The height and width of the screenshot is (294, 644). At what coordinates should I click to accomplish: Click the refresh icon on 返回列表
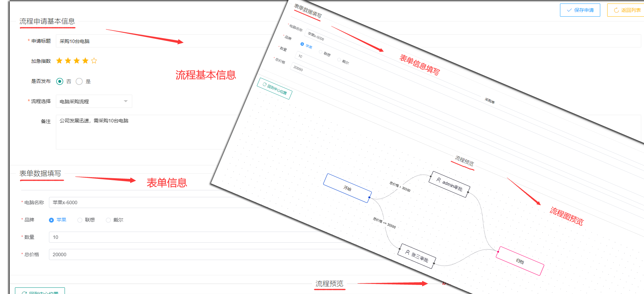pyautogui.click(x=616, y=10)
